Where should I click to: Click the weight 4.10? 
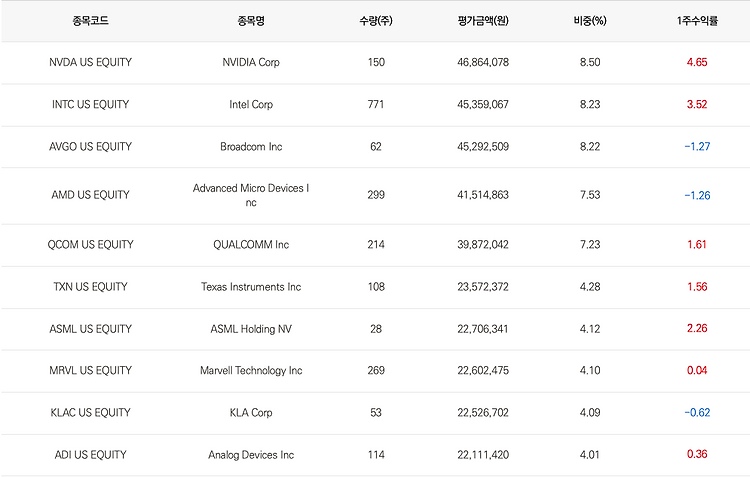coord(590,370)
